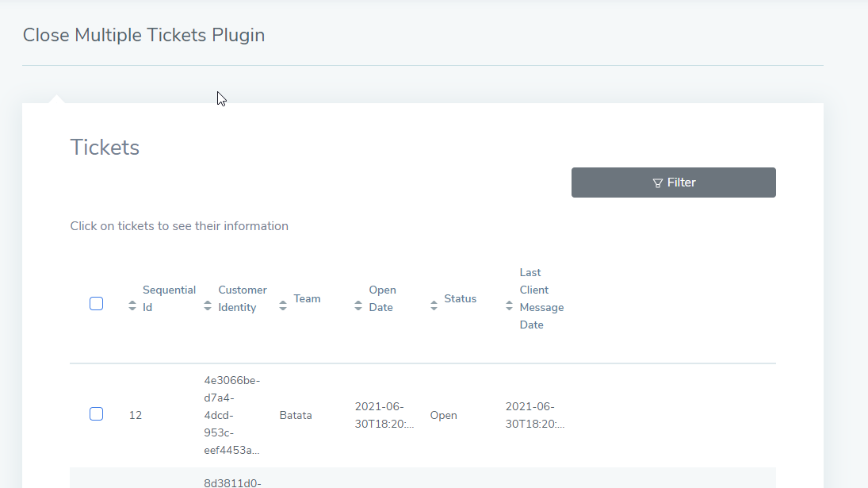
Task: Sort by Open Date using sort arrows
Action: pos(358,305)
